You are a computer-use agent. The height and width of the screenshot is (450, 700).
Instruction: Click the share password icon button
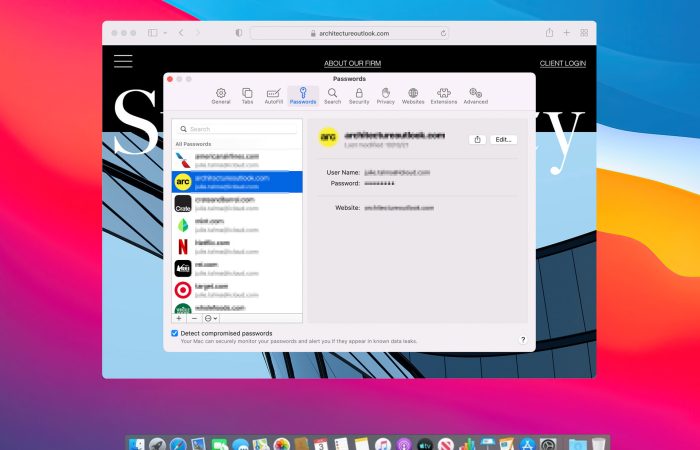pos(477,140)
